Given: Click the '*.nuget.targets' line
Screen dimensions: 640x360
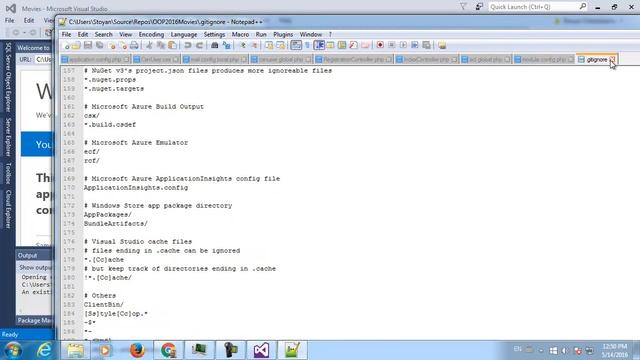Looking at the screenshot, I should point(114,89).
